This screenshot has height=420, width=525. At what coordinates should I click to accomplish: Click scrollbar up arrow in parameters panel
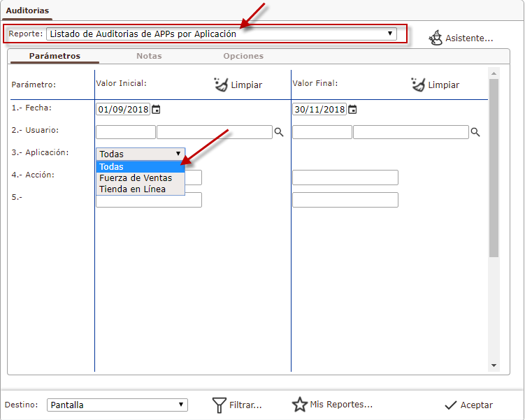click(494, 73)
